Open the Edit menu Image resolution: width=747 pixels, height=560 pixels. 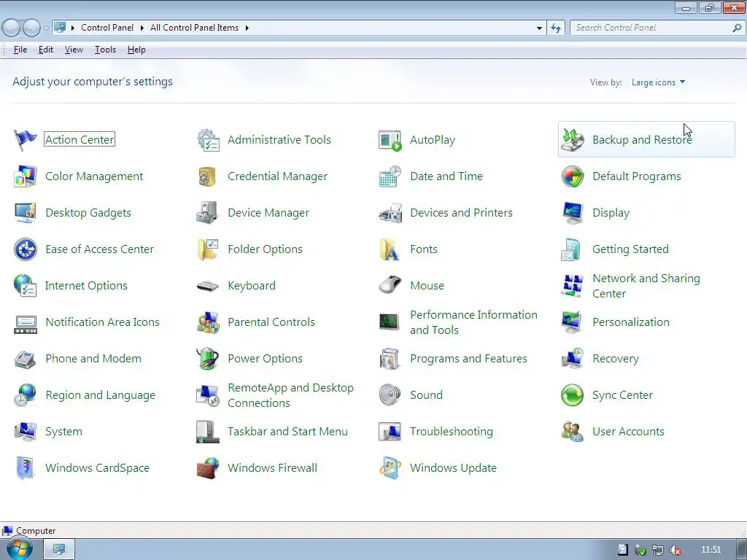46,50
